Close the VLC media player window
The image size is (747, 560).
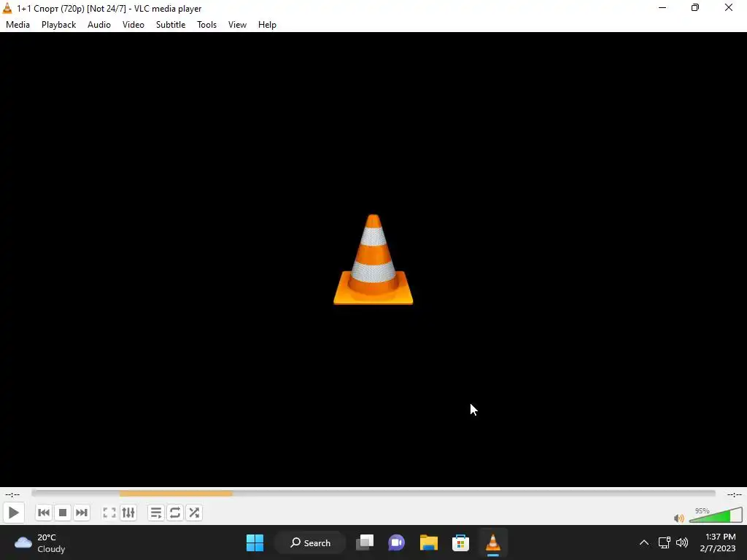click(729, 8)
